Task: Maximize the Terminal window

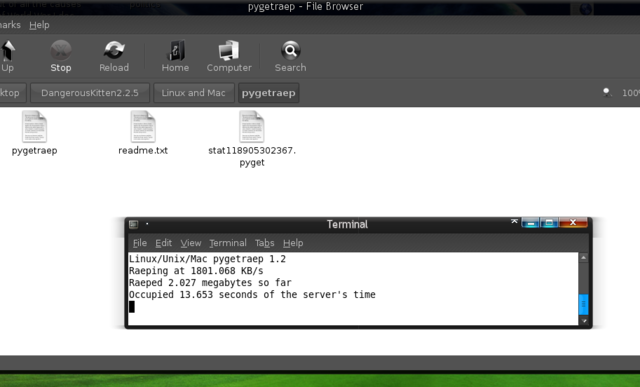Action: pos(549,223)
